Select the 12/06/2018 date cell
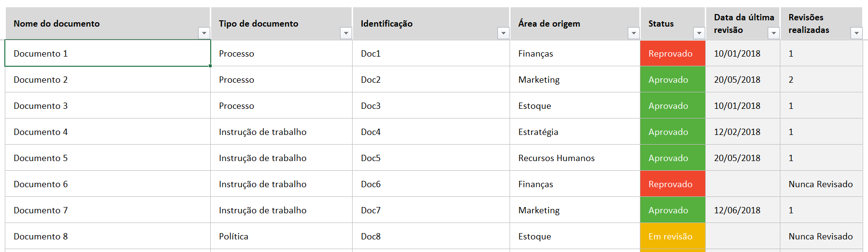The height and width of the screenshot is (252, 868). coord(743,210)
